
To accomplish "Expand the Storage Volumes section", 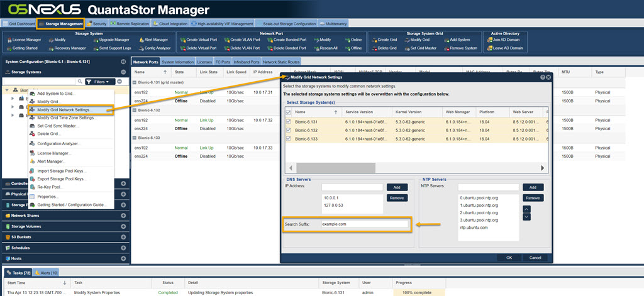I will 123,226.
